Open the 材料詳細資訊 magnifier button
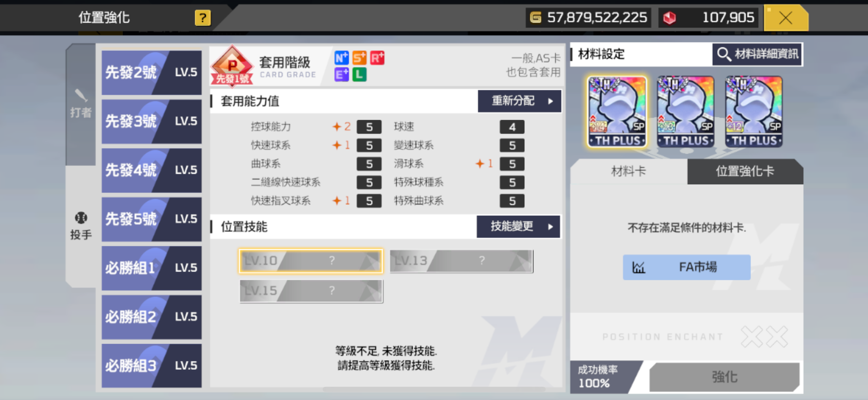The width and height of the screenshot is (868, 400). pos(757,54)
